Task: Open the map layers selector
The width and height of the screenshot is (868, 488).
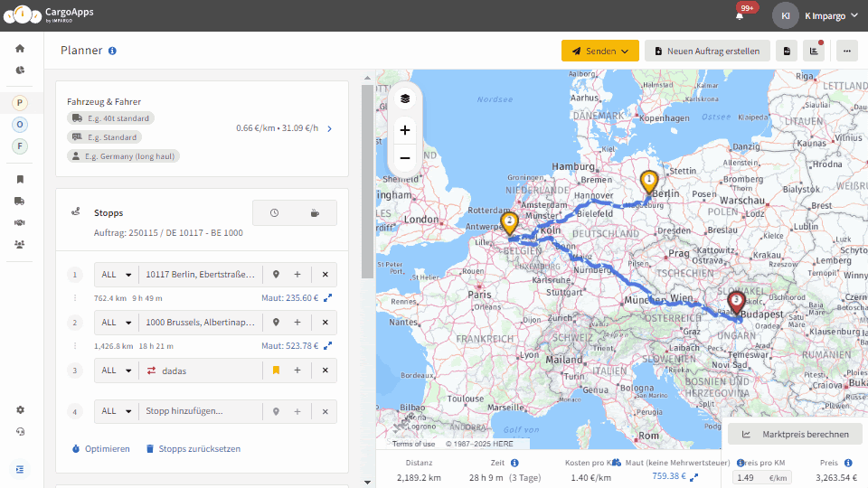Action: 405,99
